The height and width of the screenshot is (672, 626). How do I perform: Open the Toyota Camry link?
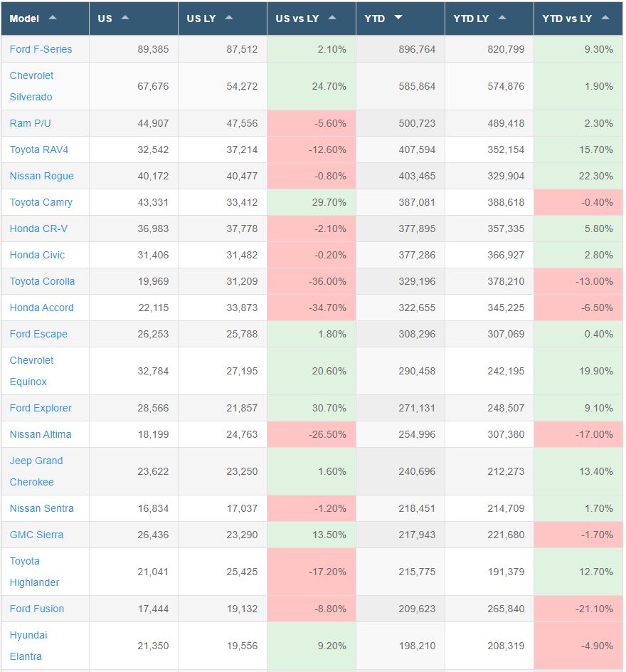41,202
